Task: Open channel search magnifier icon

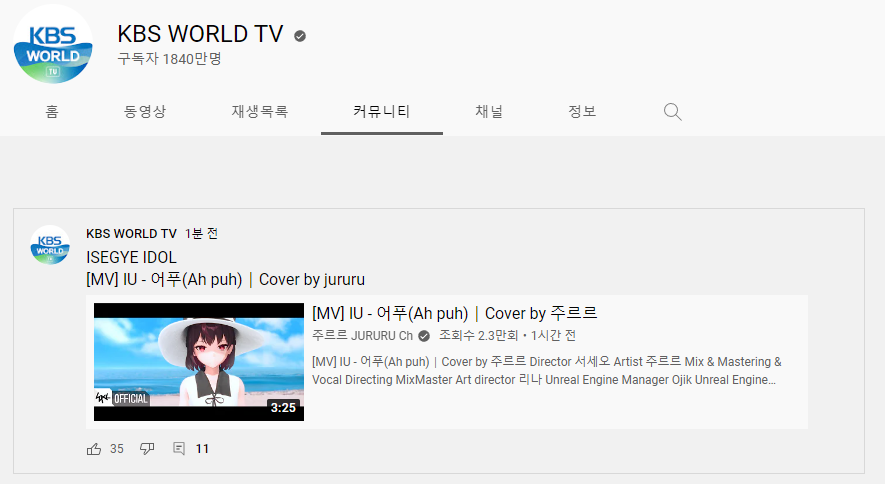Action: click(672, 112)
